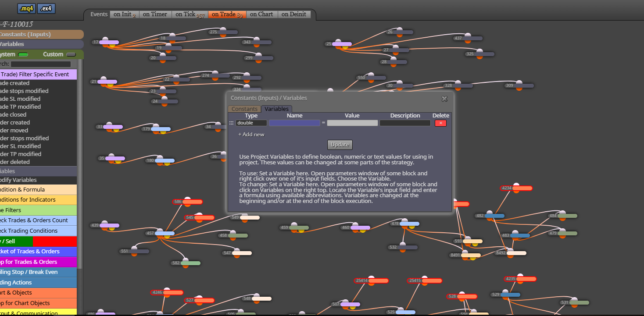Click the variable Value input field
Viewport: 644px width, 316px height.
pyautogui.click(x=352, y=123)
